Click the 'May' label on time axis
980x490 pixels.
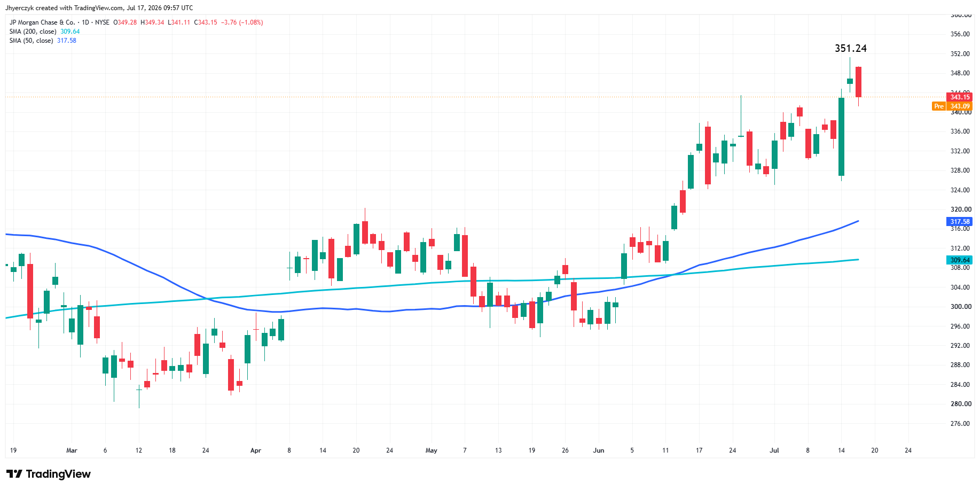432,450
